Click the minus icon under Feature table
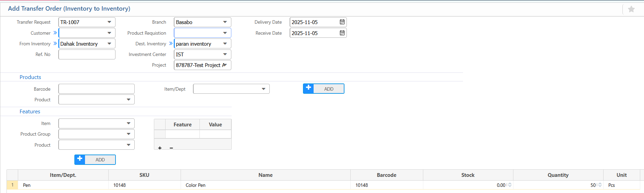The width and height of the screenshot is (644, 193). coord(171,148)
